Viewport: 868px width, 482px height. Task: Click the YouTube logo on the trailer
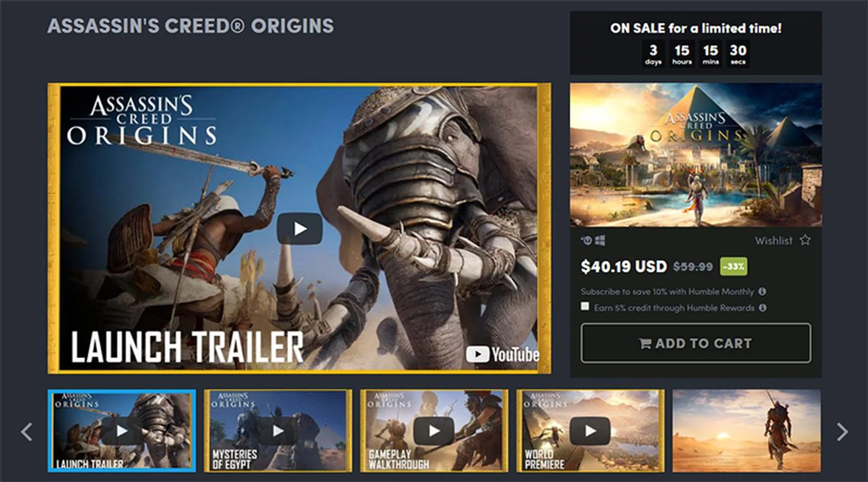(x=502, y=354)
